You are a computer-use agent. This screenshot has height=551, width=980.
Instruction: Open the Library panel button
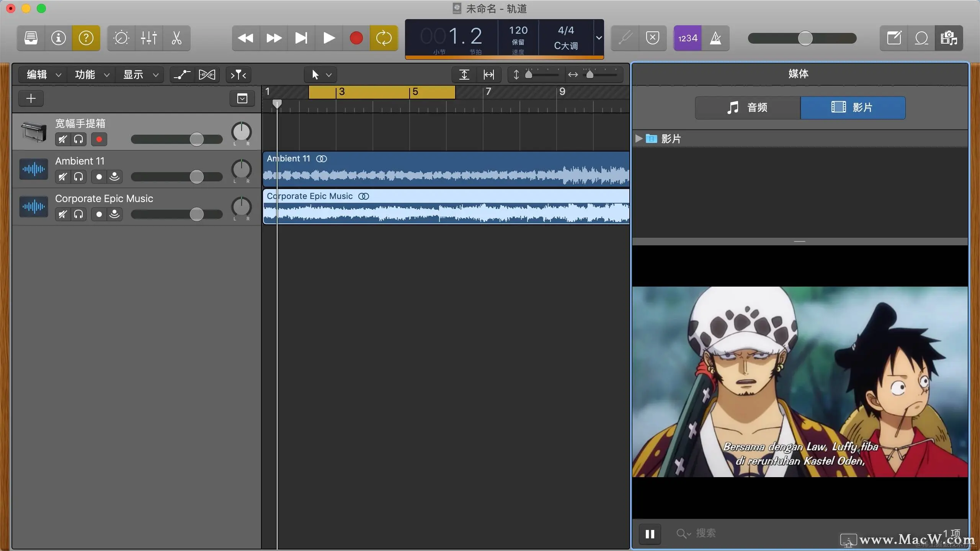[31, 38]
